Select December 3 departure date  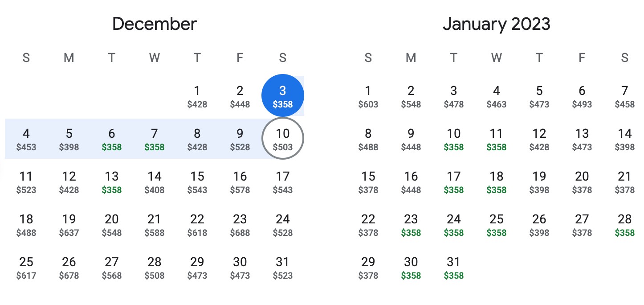(282, 96)
